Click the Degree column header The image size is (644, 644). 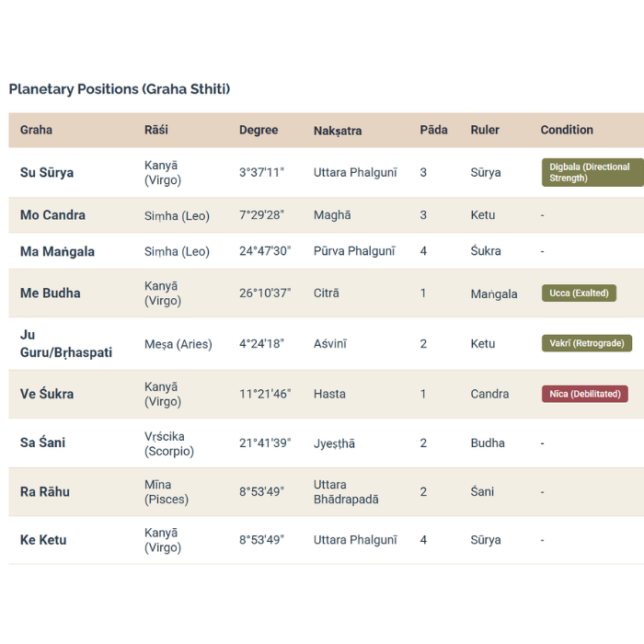[x=259, y=130]
